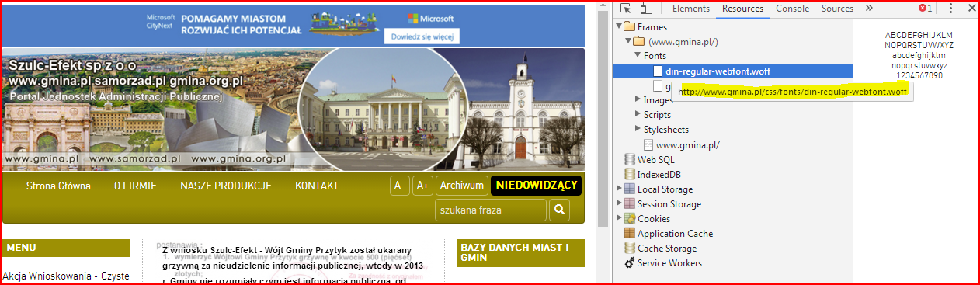
Task: Expand the Cookies tree node
Action: click(619, 219)
